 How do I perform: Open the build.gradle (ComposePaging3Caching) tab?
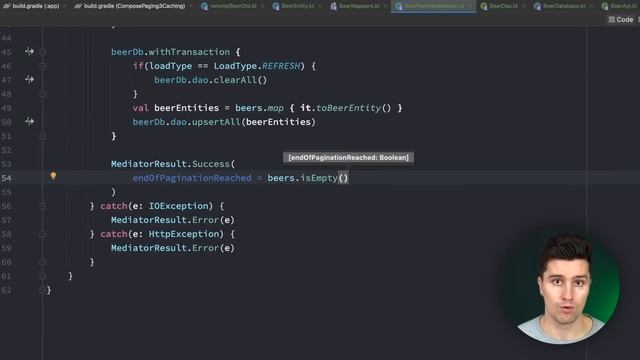coord(134,6)
